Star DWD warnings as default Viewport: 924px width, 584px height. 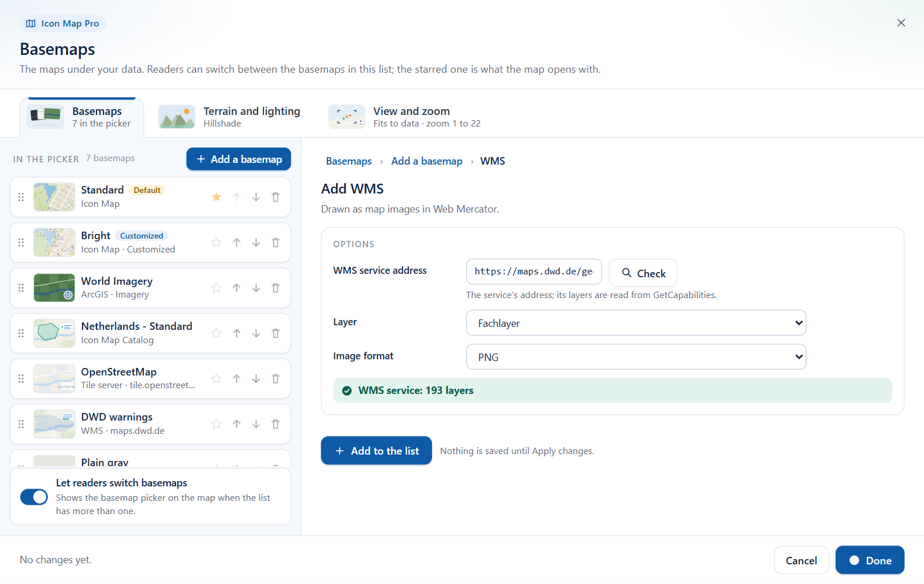[x=217, y=424]
